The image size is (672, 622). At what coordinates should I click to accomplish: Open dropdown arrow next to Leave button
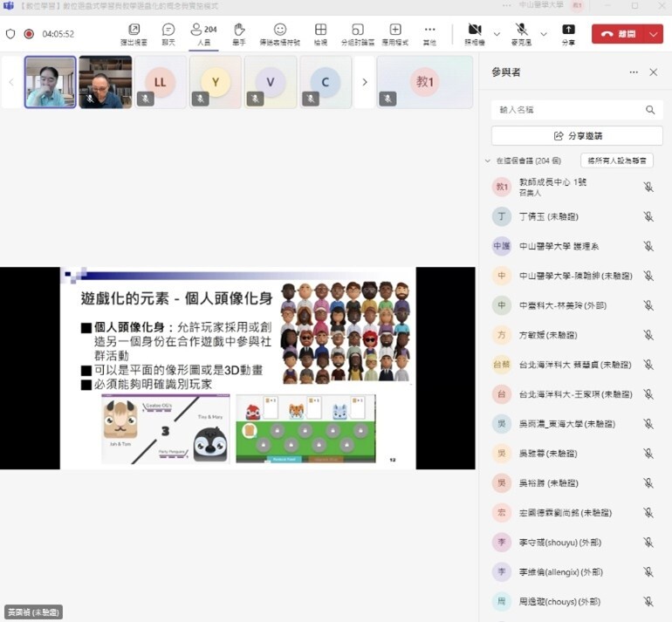pyautogui.click(x=655, y=34)
